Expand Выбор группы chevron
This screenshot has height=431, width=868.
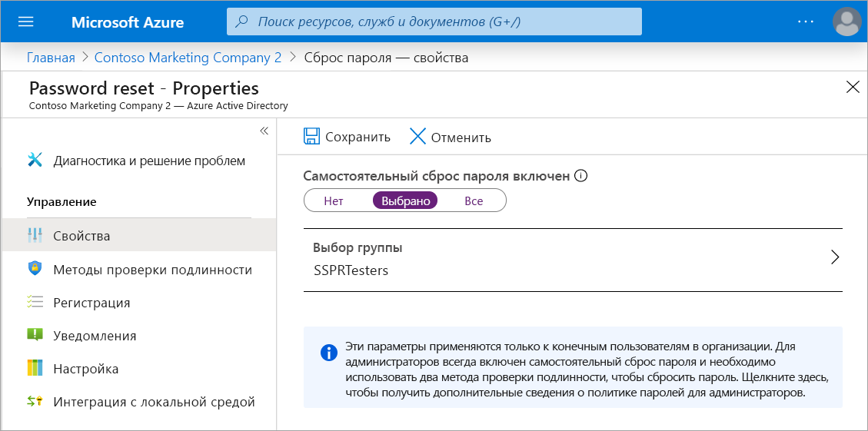836,257
